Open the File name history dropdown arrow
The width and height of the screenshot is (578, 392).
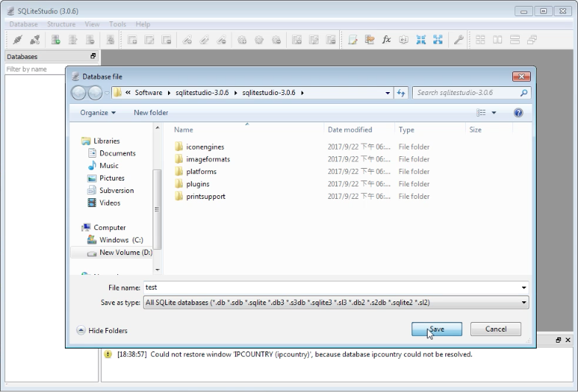523,287
